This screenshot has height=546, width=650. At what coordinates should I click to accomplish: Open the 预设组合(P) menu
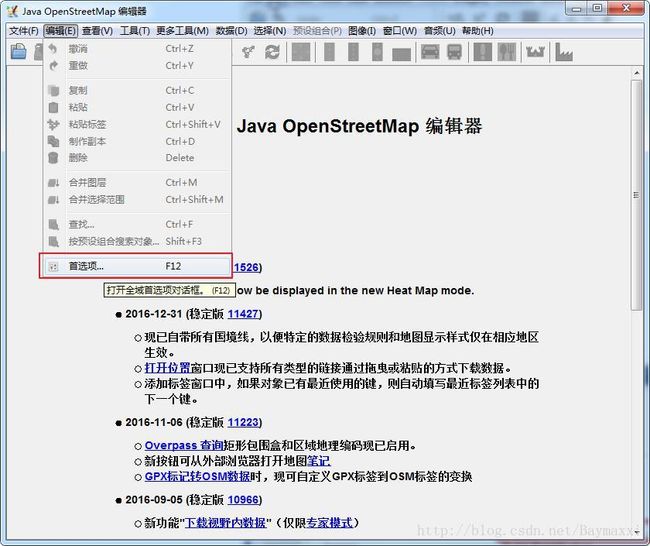pyautogui.click(x=318, y=31)
